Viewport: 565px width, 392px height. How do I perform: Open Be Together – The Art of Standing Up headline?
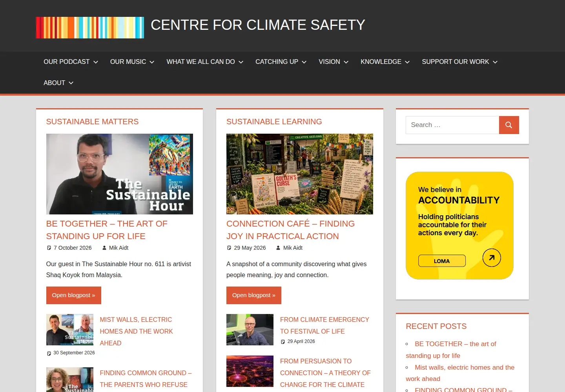click(x=107, y=230)
